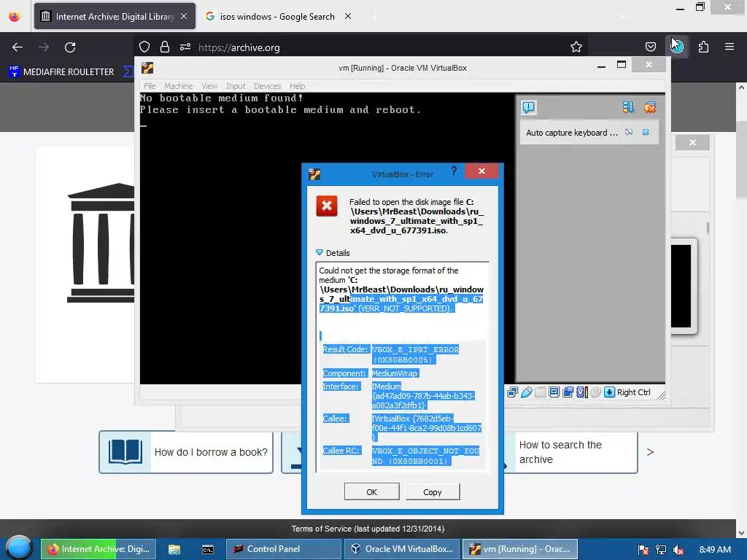Click the site permissions icon in address bar
The width and height of the screenshot is (747, 560).
coord(185,47)
